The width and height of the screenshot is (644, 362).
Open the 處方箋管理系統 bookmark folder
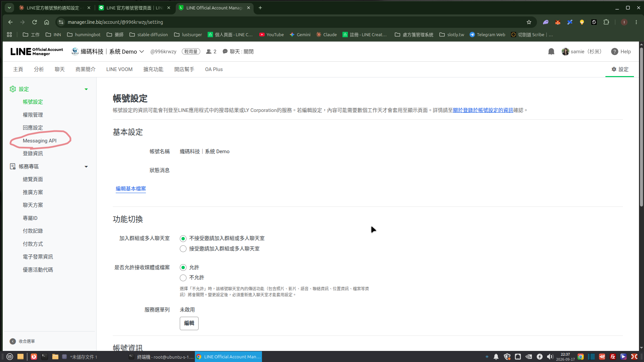pos(414,35)
